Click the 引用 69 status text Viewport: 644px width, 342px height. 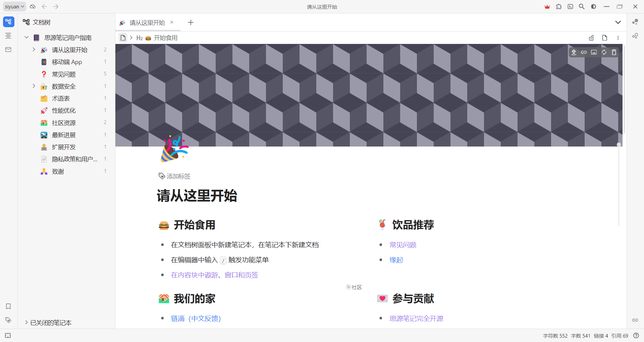(620, 336)
